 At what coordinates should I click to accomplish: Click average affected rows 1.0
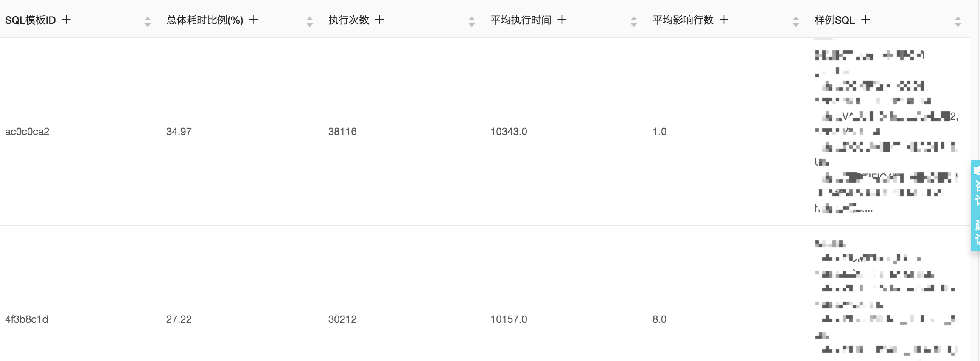(660, 132)
